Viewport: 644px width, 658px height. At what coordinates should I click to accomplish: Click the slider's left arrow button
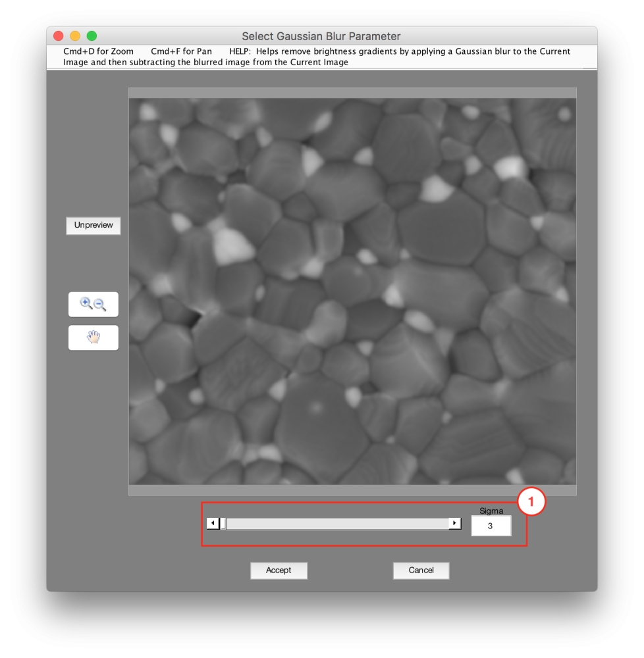[213, 524]
